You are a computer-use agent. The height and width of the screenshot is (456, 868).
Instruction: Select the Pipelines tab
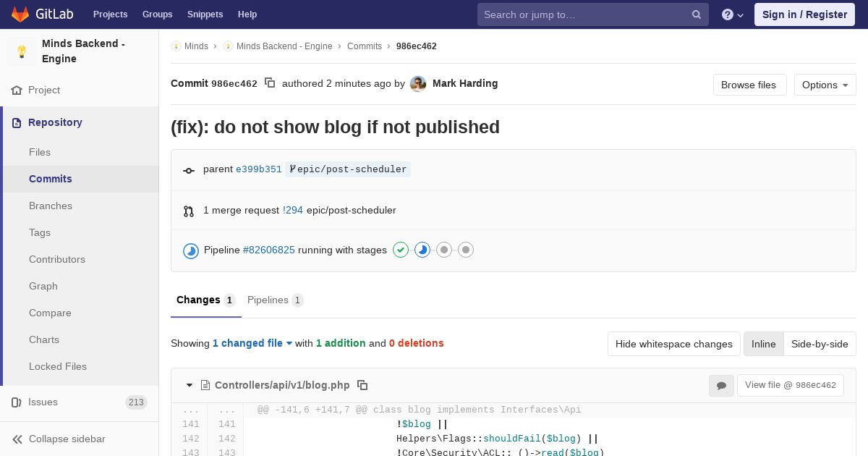[x=275, y=300]
